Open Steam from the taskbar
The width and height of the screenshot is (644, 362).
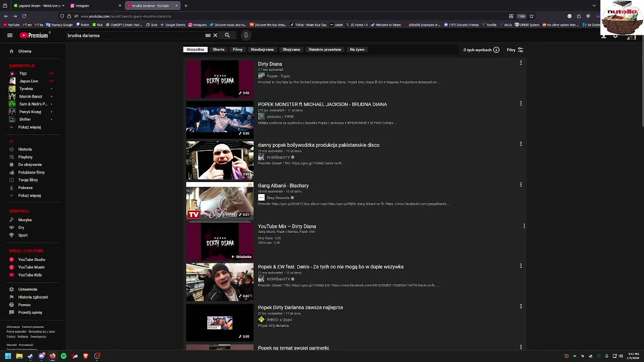(30, 356)
